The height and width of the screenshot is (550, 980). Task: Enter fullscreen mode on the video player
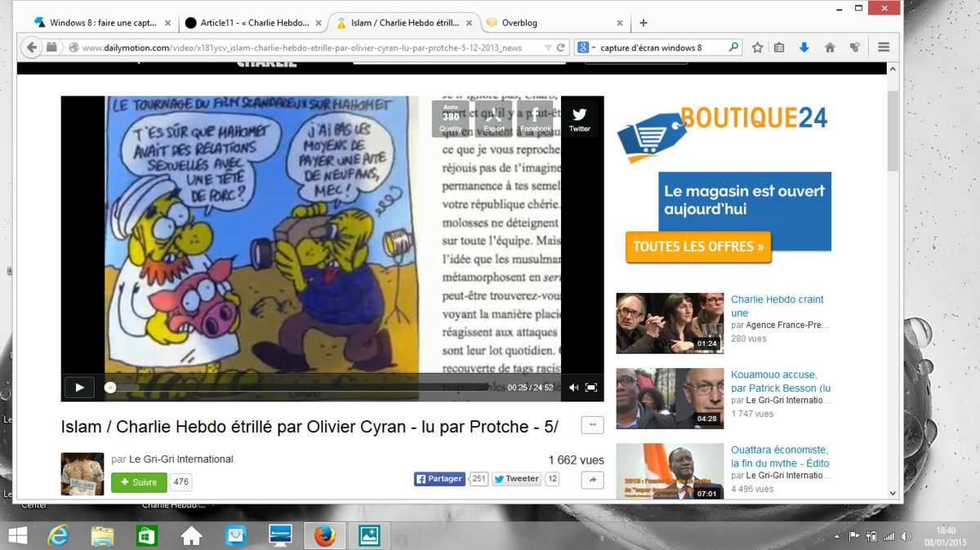point(591,388)
